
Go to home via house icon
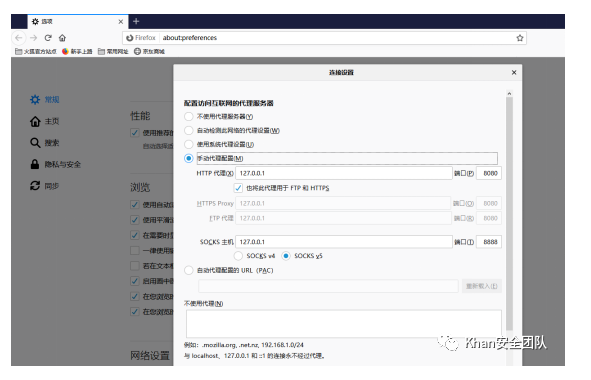tap(62, 38)
